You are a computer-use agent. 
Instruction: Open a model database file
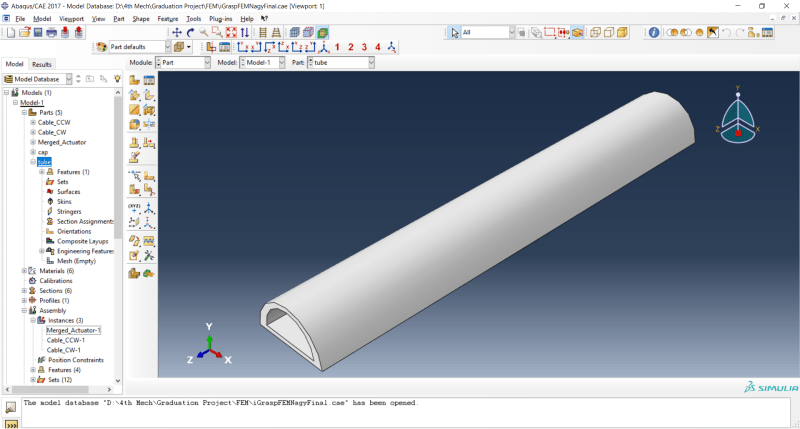coord(24,33)
